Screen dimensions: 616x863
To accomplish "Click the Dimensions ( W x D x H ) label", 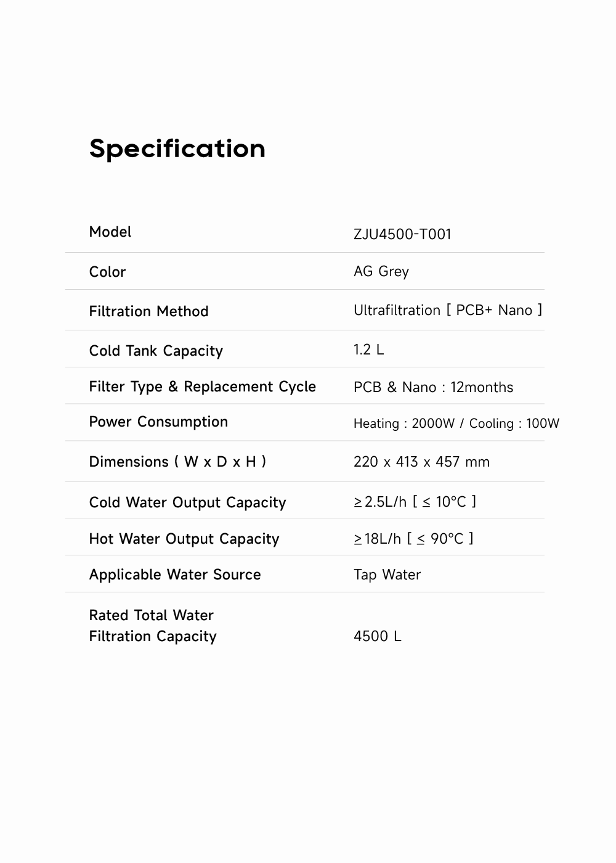I will [x=177, y=462].
